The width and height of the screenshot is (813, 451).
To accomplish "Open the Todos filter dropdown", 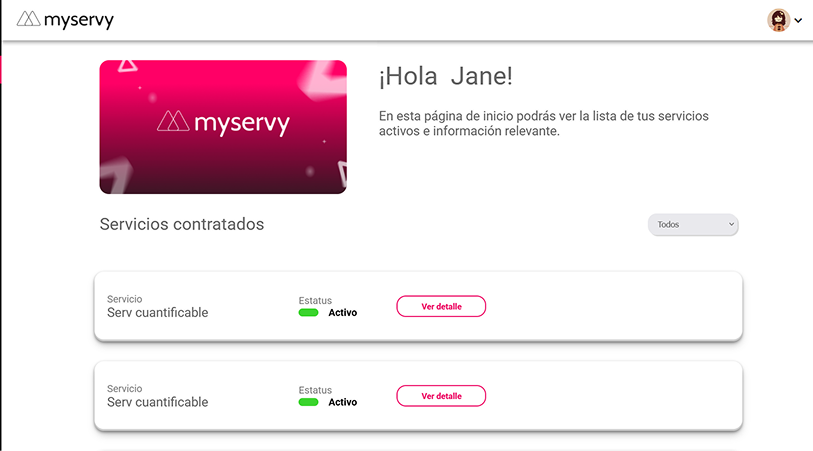I will [x=693, y=224].
